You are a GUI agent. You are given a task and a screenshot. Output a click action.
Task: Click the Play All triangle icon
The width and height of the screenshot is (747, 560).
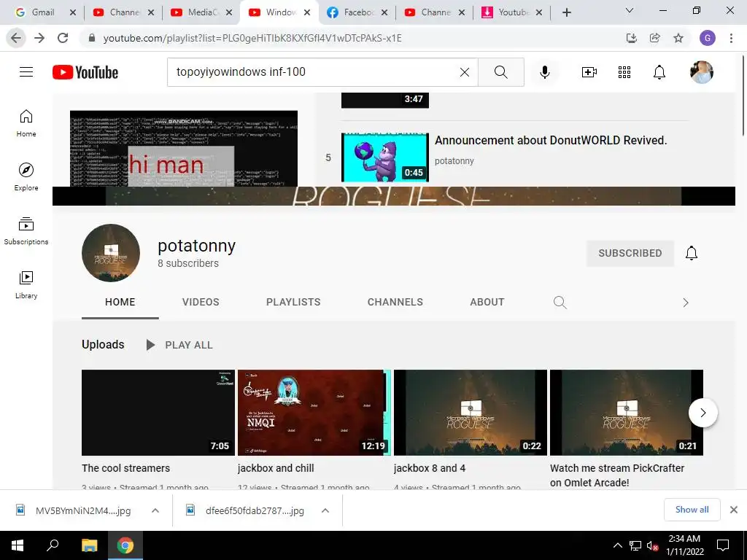150,345
